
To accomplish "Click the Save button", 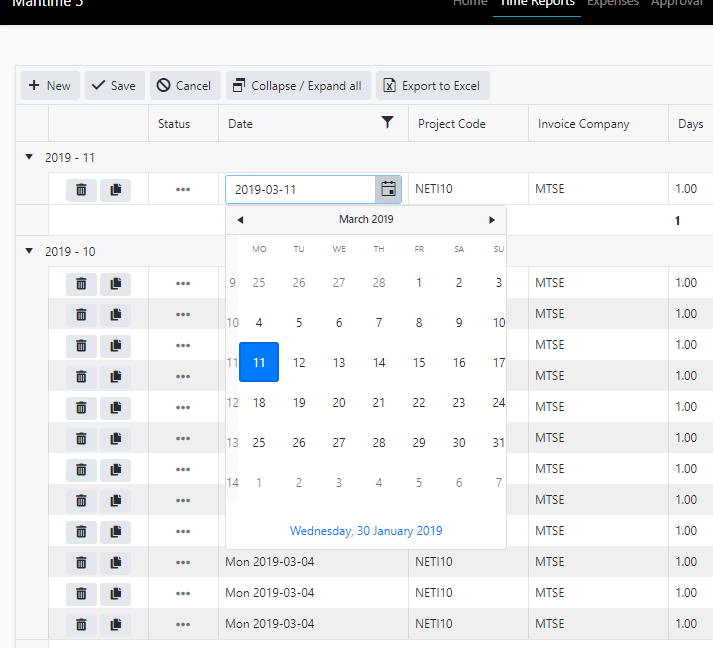I will tap(115, 85).
